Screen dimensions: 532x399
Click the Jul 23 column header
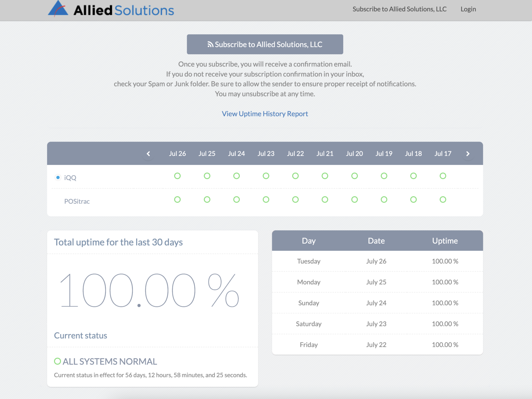[x=266, y=154]
